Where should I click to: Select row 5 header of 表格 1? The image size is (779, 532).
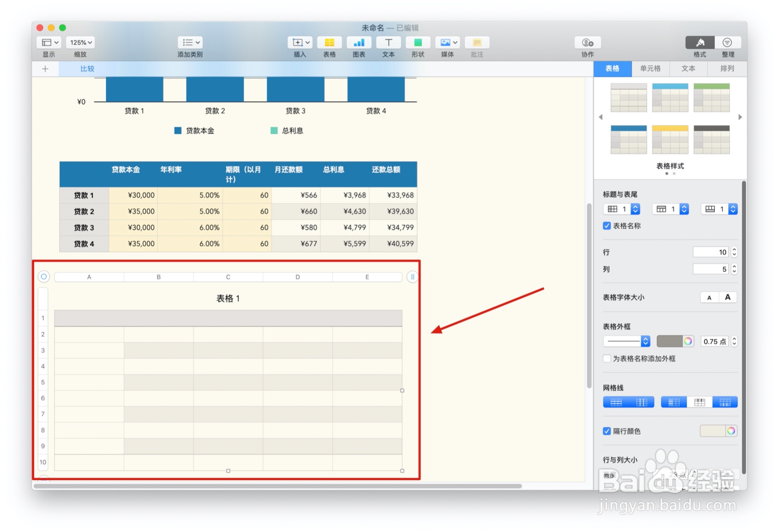click(43, 382)
